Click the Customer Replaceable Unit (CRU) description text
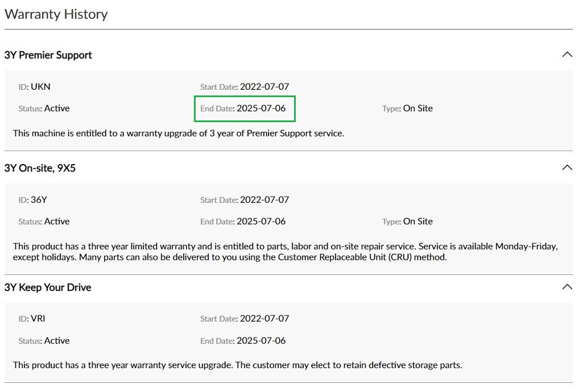This screenshot has width=579, height=392. (x=285, y=252)
